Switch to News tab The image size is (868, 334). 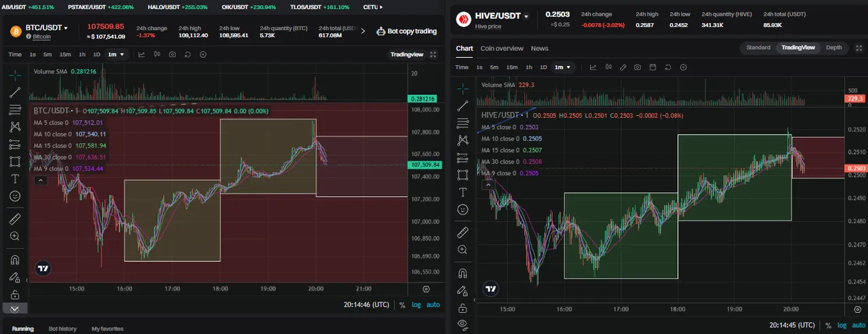click(540, 48)
